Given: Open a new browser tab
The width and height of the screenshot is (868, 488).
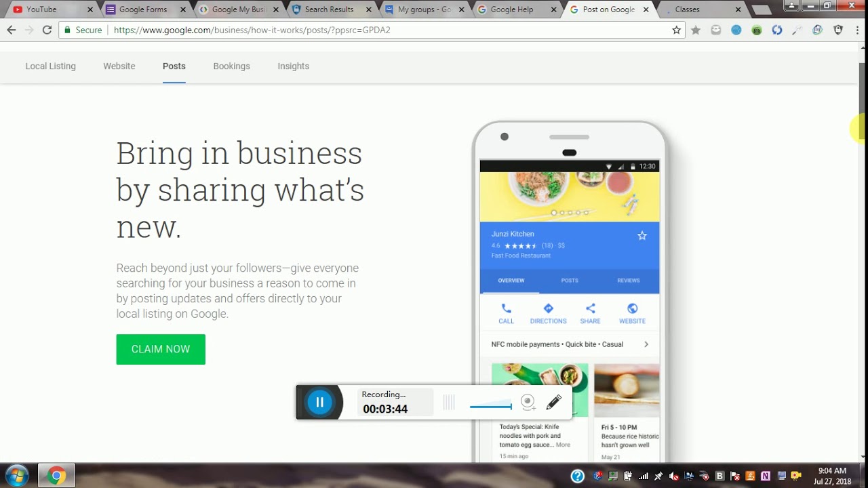Looking at the screenshot, I should (762, 10).
